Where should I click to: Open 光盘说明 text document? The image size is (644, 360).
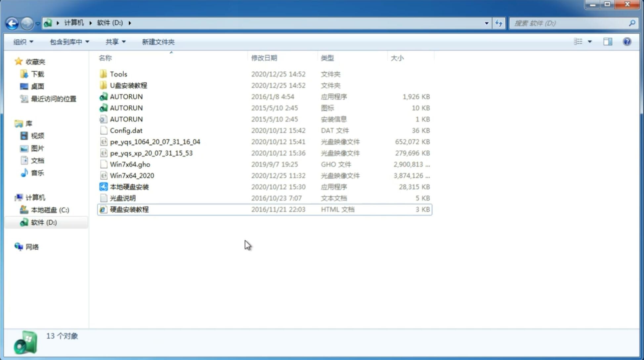tap(122, 198)
